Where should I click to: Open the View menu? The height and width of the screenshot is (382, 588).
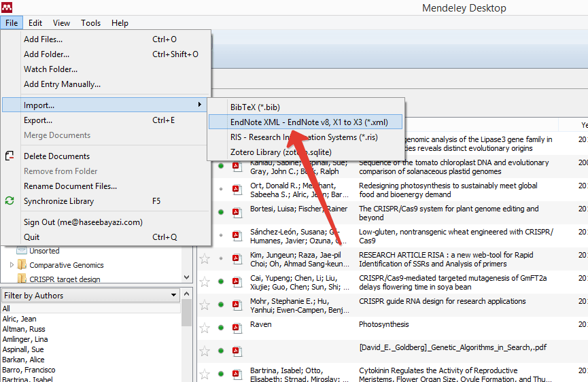coord(61,23)
